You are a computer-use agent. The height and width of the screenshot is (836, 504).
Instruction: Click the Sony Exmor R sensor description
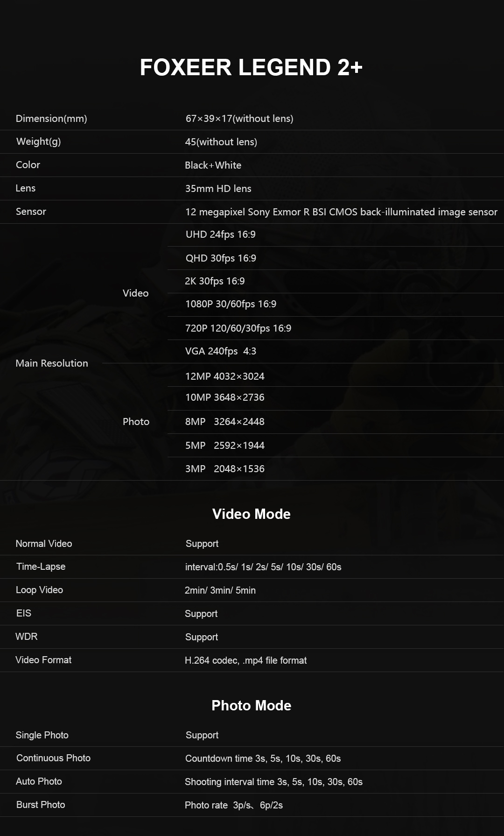[x=341, y=212]
